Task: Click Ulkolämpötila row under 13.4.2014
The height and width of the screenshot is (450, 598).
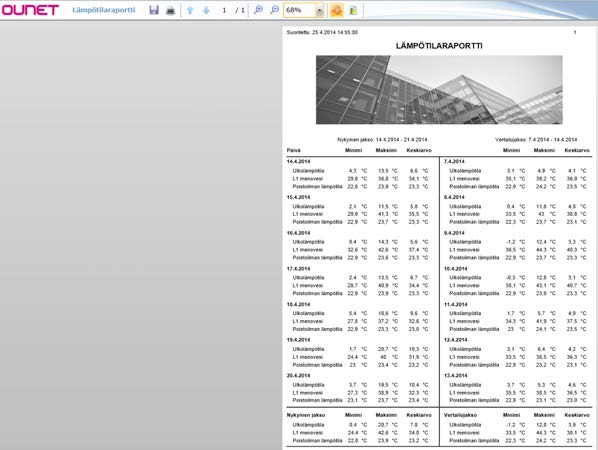Action: coord(518,385)
